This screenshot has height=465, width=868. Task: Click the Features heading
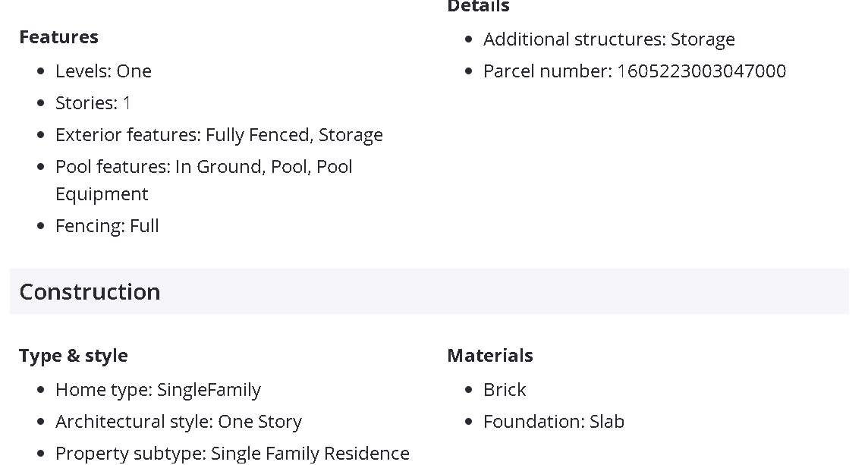58,37
